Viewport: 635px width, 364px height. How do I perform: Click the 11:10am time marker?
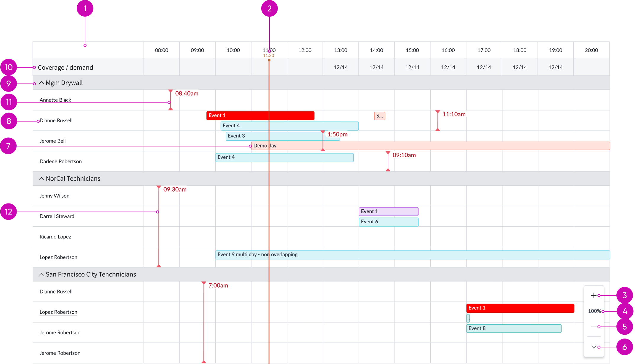(454, 114)
